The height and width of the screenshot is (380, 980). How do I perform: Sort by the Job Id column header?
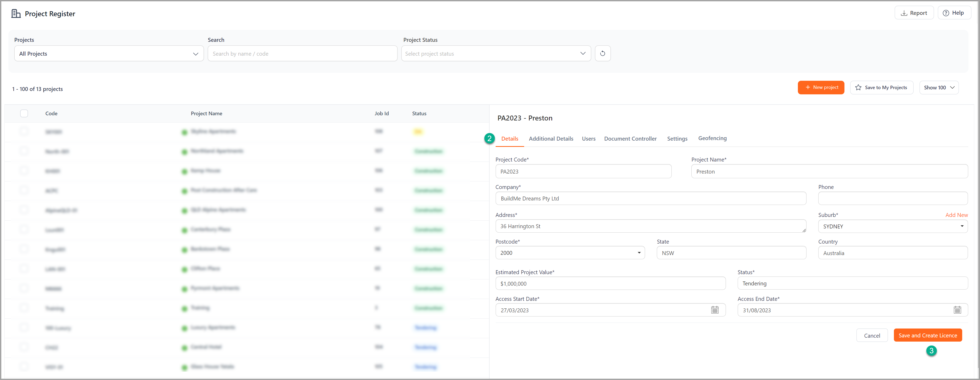tap(382, 113)
